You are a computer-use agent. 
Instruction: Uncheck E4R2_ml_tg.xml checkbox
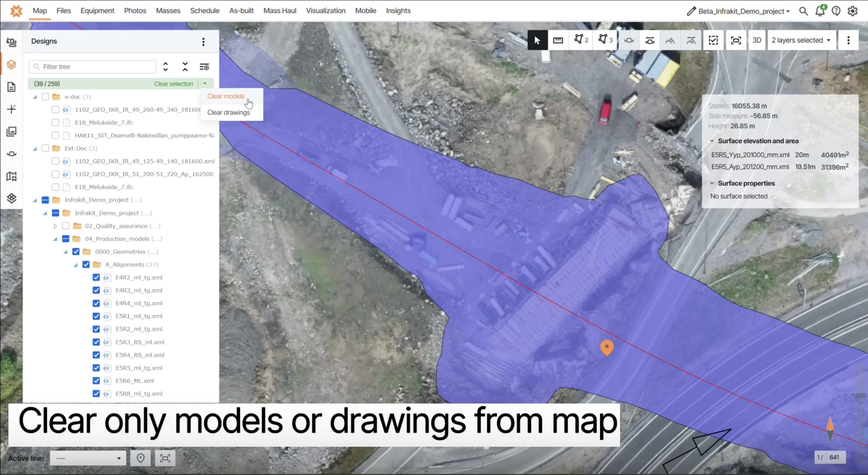tap(96, 277)
